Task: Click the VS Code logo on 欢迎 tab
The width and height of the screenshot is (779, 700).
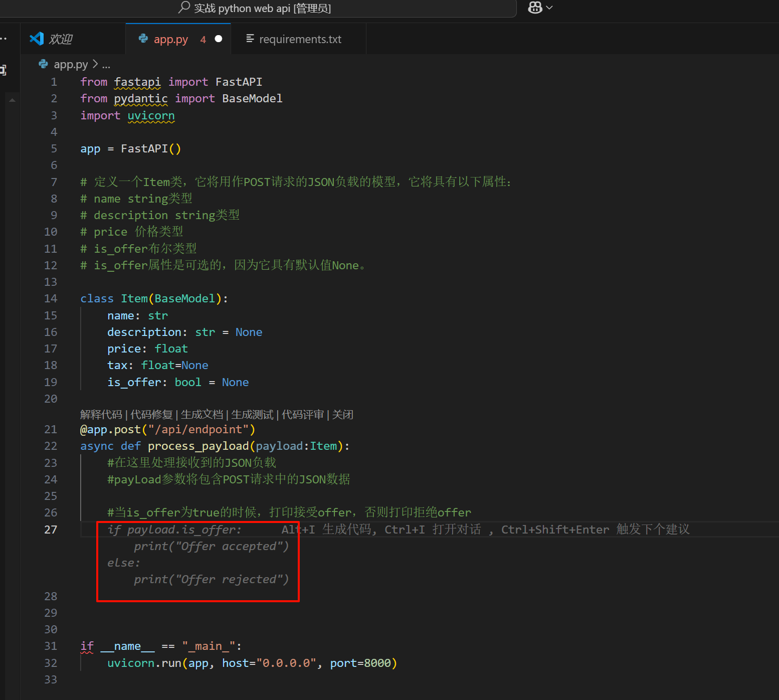Action: click(37, 39)
